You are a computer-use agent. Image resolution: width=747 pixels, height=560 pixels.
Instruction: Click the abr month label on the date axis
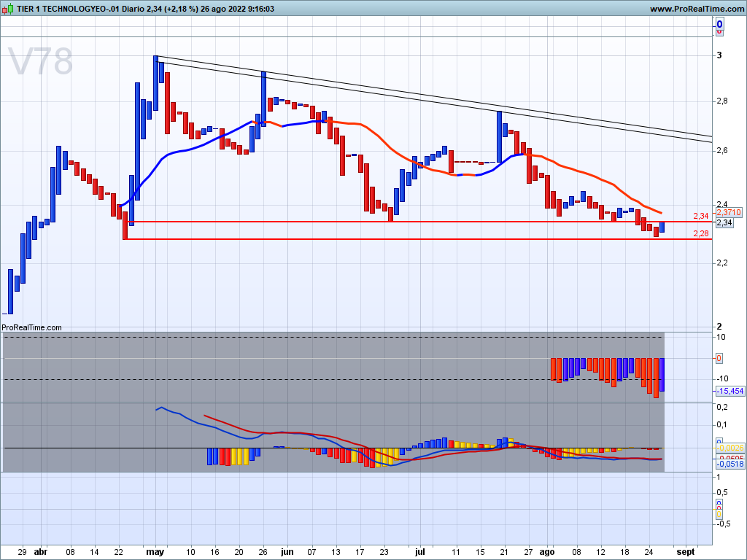click(41, 552)
